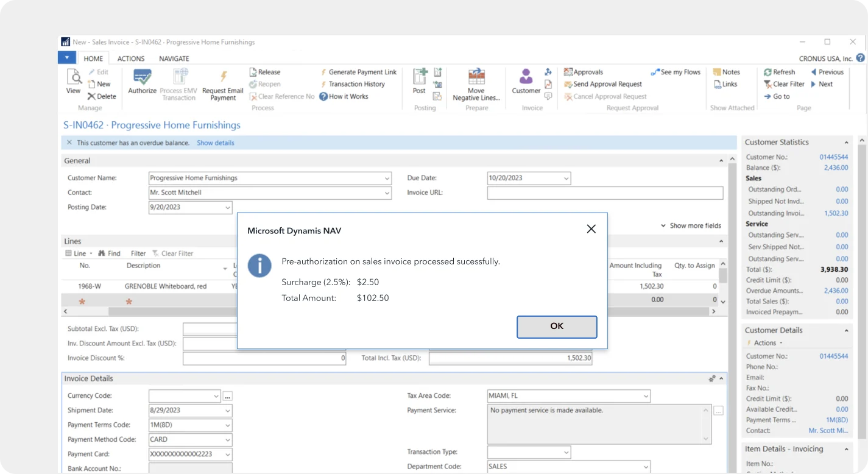This screenshot has width=868, height=474.
Task: Open the blue application menu dropdown
Action: pos(67,58)
